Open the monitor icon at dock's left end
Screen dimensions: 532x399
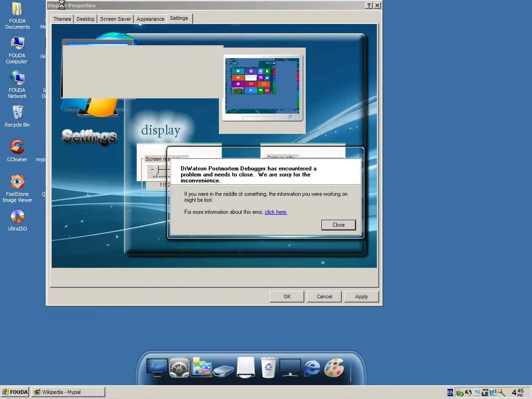tap(157, 368)
